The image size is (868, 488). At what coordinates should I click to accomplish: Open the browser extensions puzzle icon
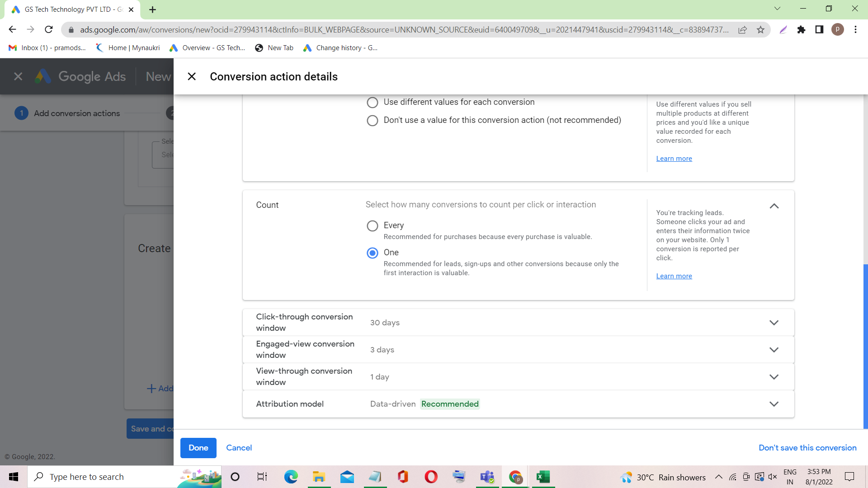click(x=801, y=30)
